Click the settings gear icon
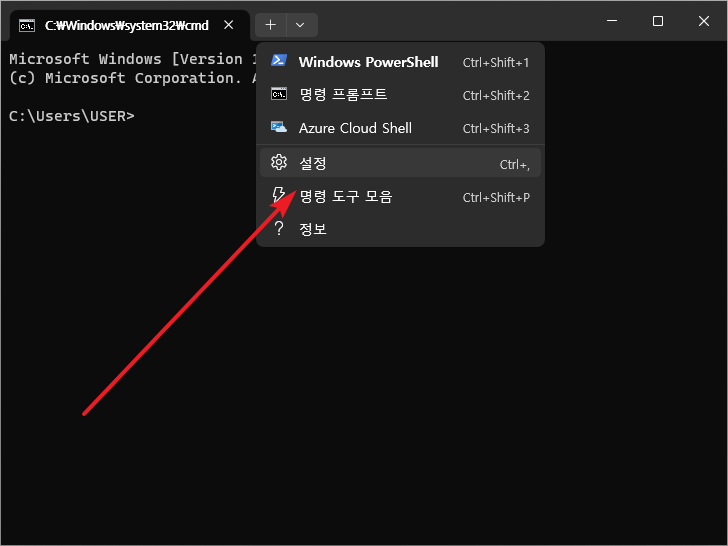728x546 pixels. click(279, 162)
